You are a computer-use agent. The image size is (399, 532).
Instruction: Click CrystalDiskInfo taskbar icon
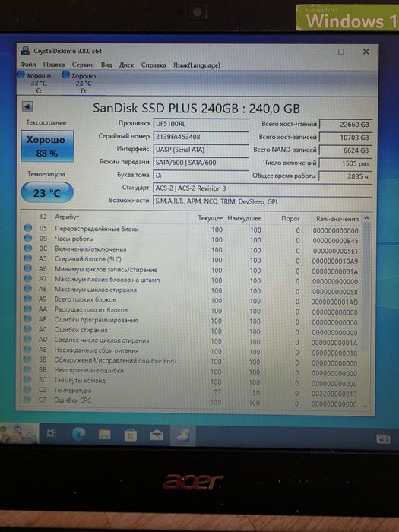point(183,435)
